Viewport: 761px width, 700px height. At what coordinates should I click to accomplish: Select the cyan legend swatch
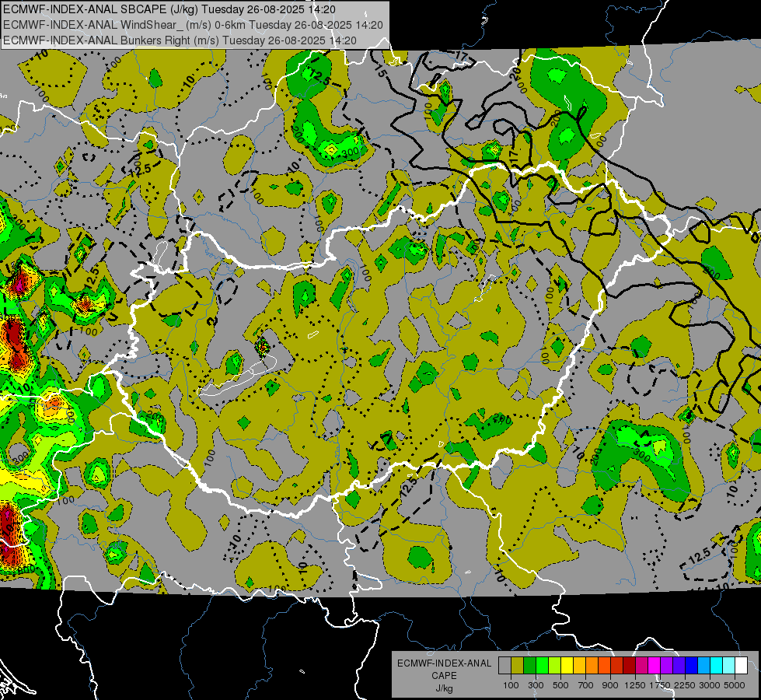(717, 666)
